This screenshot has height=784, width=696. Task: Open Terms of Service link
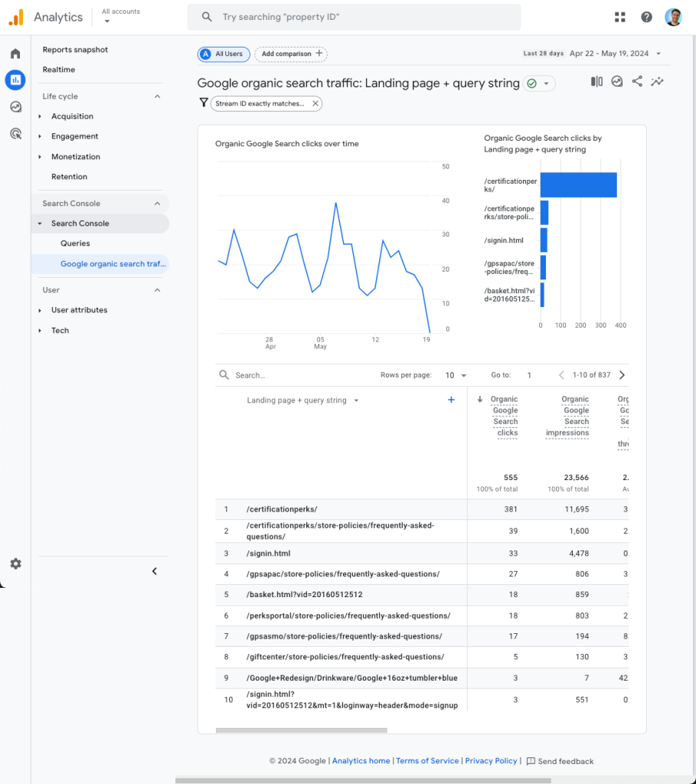427,760
